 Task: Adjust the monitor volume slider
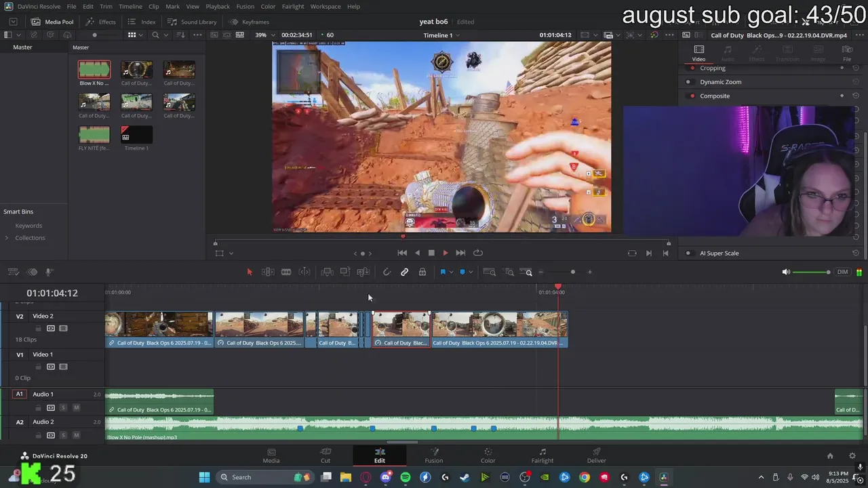click(811, 272)
